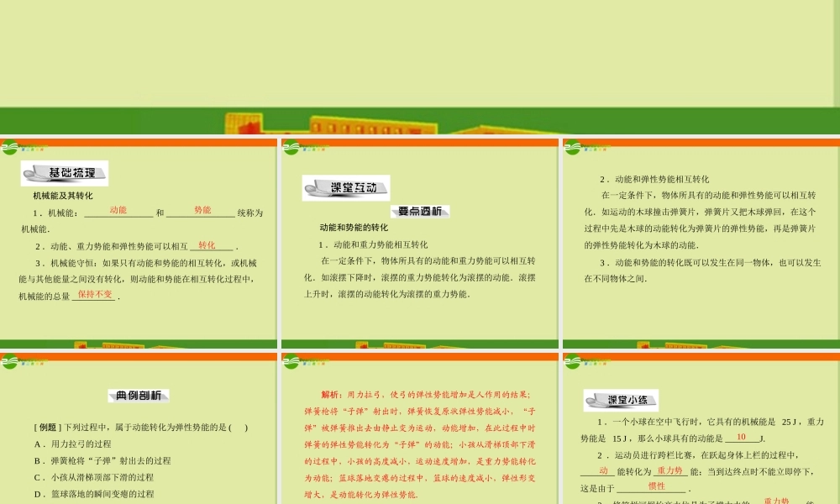Click the red answer 势能 in the blank

point(202,210)
